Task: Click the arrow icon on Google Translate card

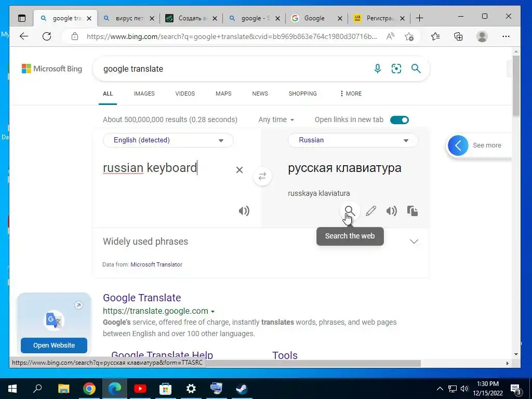Action: coord(78,305)
